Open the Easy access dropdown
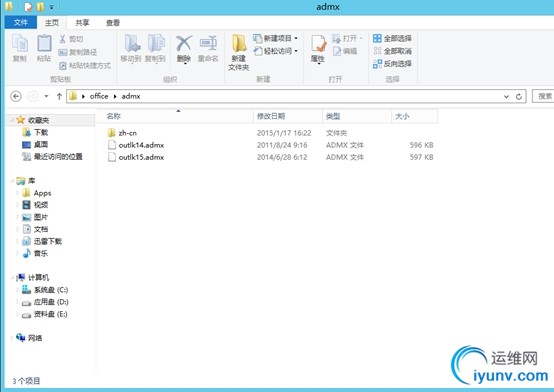 tap(276, 51)
